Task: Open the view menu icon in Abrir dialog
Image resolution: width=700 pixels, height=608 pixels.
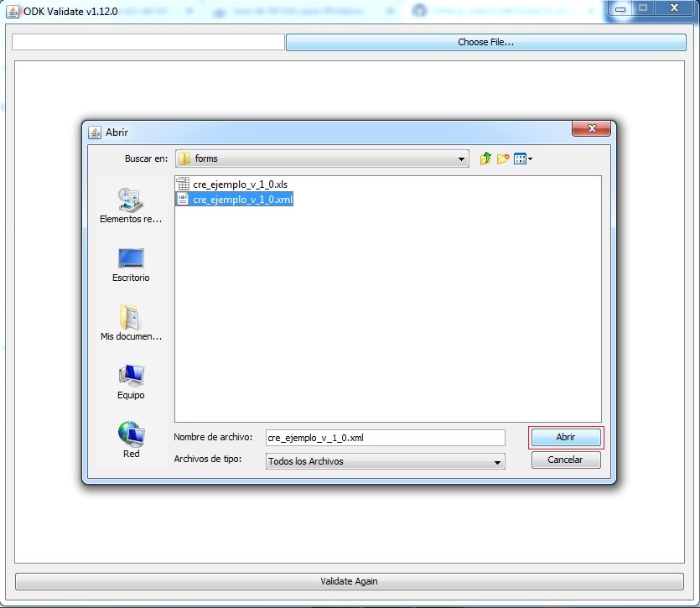Action: coord(523,158)
